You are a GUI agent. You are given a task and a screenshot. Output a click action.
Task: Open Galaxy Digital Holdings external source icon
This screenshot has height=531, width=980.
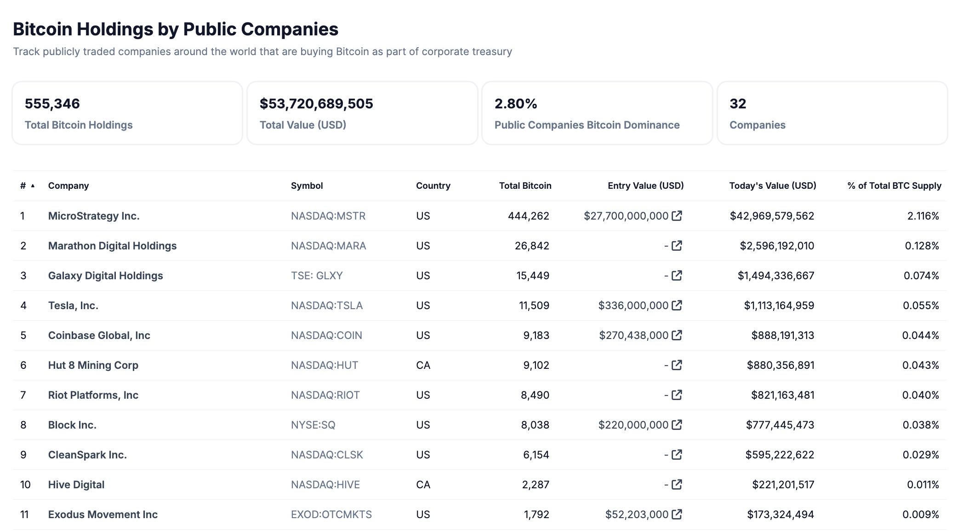point(677,275)
